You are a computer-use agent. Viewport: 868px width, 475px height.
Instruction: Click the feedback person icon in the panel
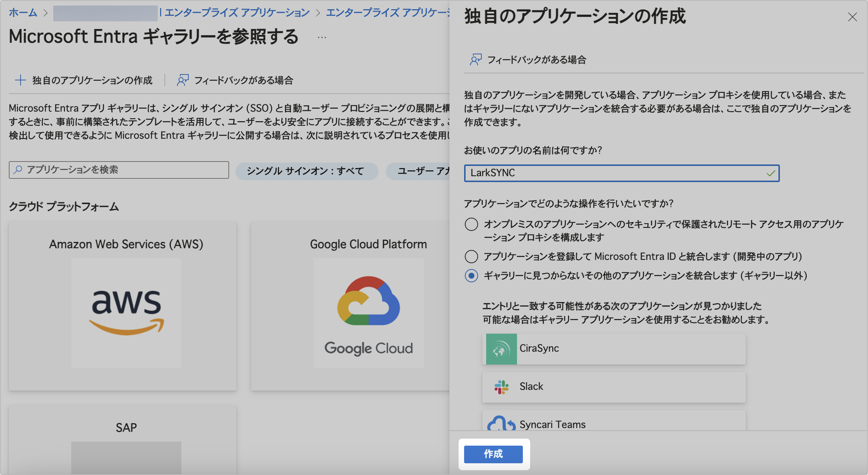(475, 59)
